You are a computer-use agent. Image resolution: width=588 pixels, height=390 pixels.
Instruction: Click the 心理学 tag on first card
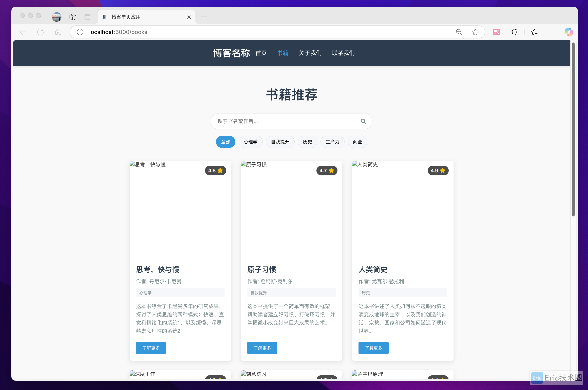(180, 293)
